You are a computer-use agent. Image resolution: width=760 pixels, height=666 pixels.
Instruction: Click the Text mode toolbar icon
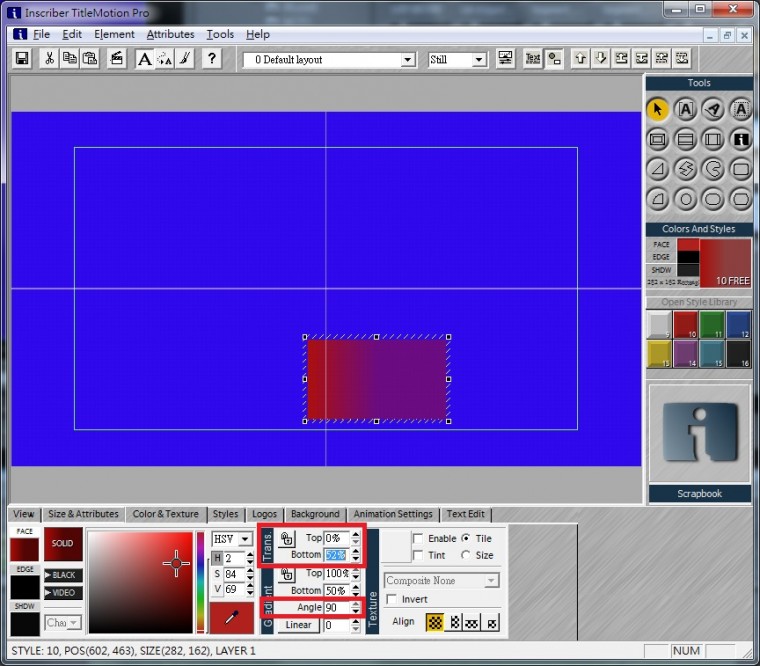tap(533, 59)
